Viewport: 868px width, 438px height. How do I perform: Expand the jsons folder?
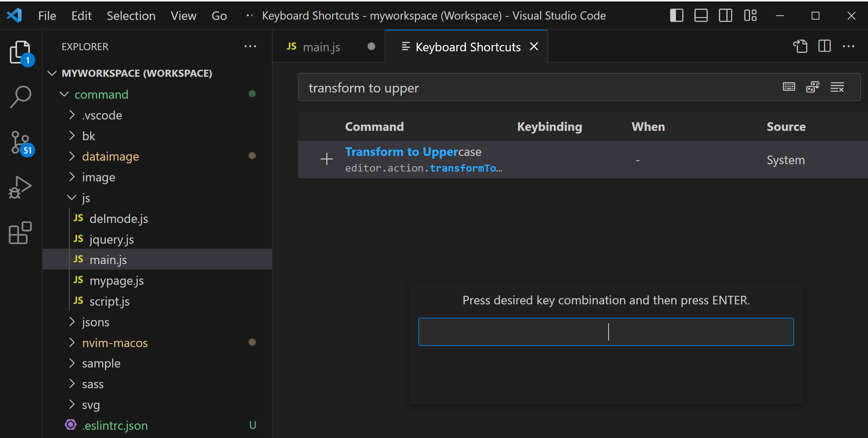click(x=72, y=322)
